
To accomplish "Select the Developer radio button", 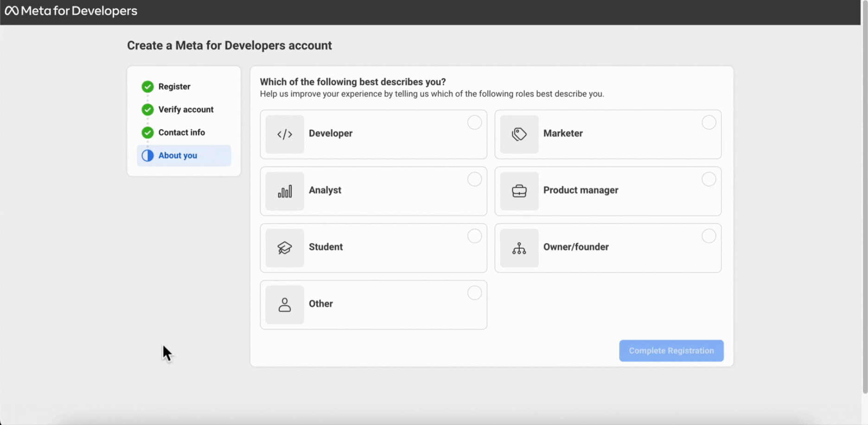I will pos(474,122).
